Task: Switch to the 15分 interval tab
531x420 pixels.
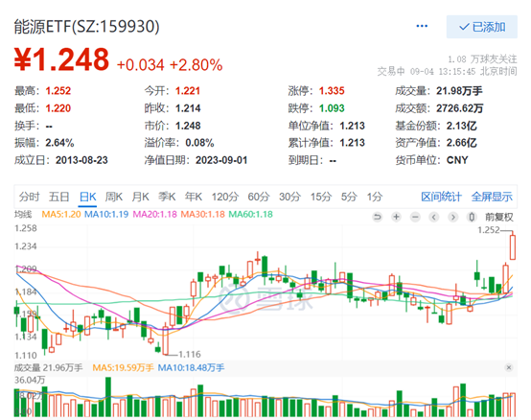Action: (321, 197)
